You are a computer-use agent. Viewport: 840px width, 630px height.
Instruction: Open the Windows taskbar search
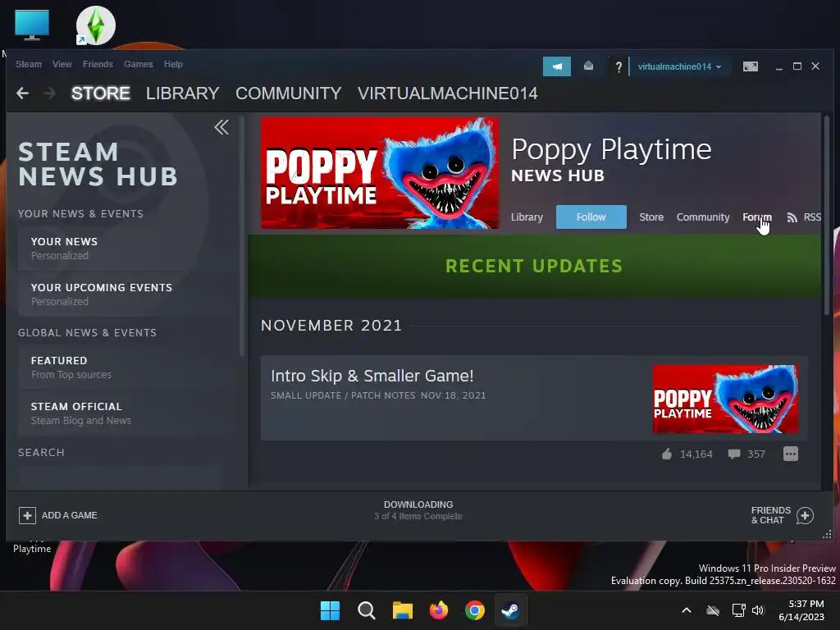(x=367, y=610)
